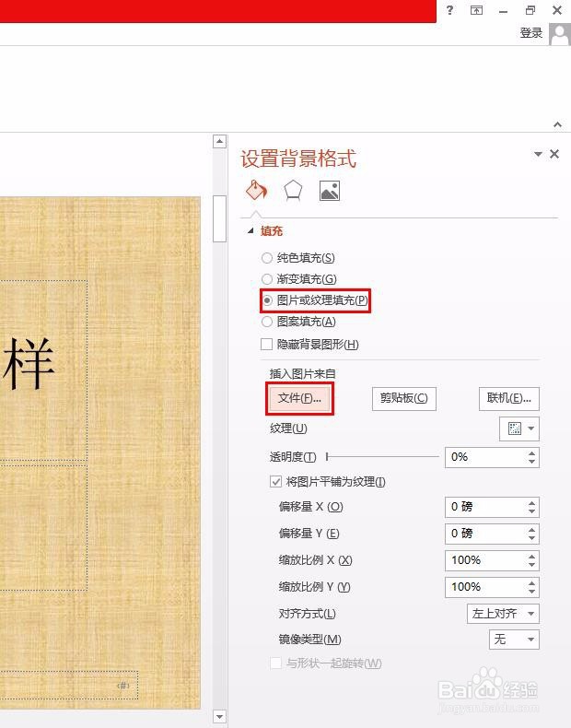The image size is (571, 728).
Task: Enable 隐藏背景图形(H) checkbox
Action: [267, 344]
